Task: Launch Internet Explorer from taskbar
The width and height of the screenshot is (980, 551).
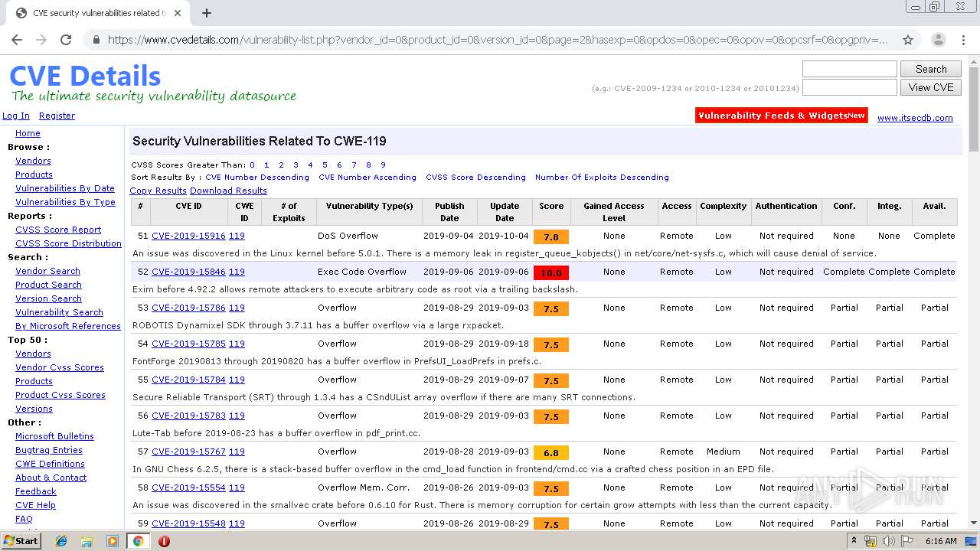Action: coord(61,541)
